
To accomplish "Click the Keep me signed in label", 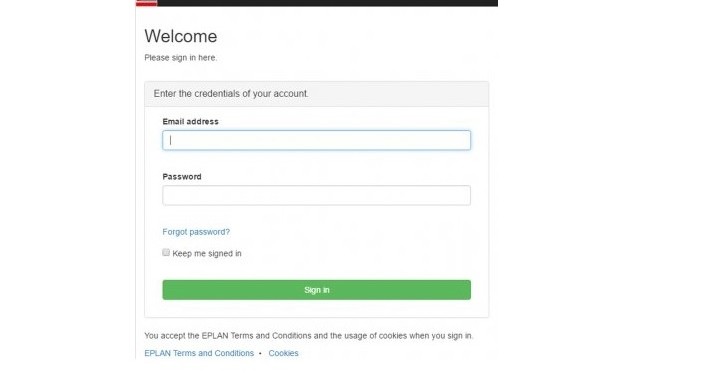I will pos(207,254).
